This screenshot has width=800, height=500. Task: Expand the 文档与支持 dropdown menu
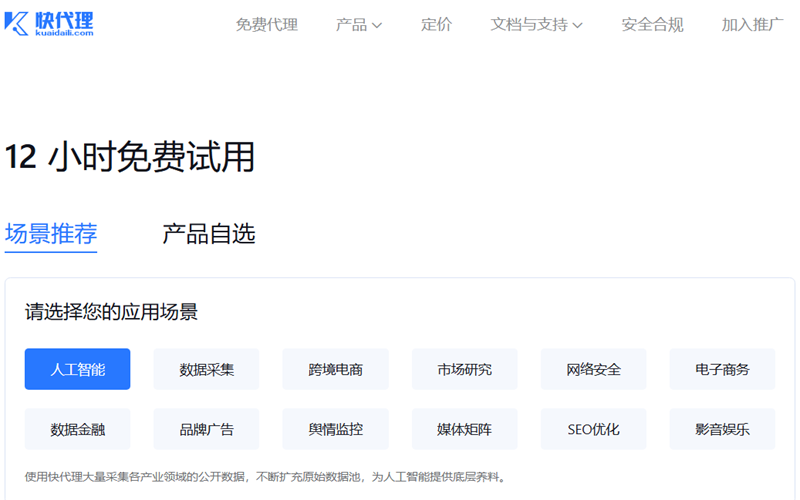537,25
